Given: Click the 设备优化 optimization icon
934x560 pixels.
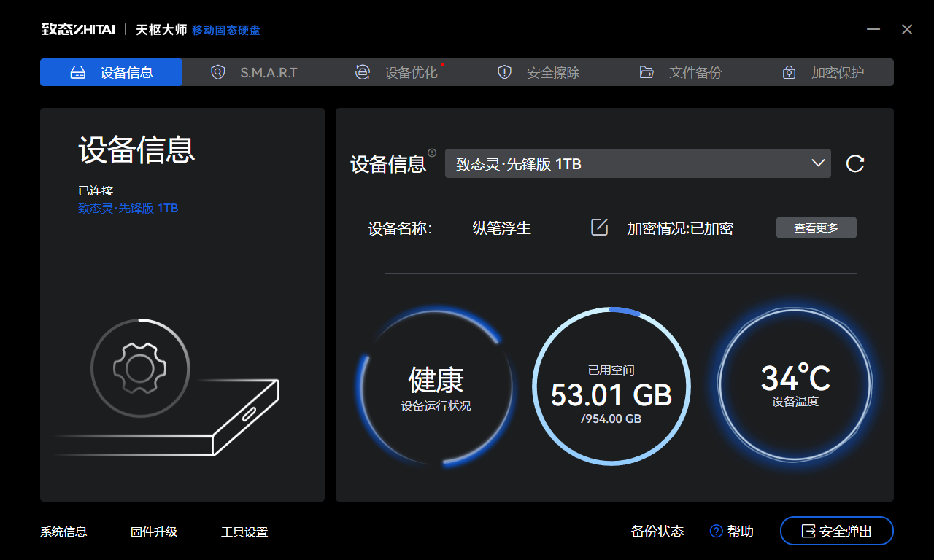Looking at the screenshot, I should pyautogui.click(x=363, y=72).
